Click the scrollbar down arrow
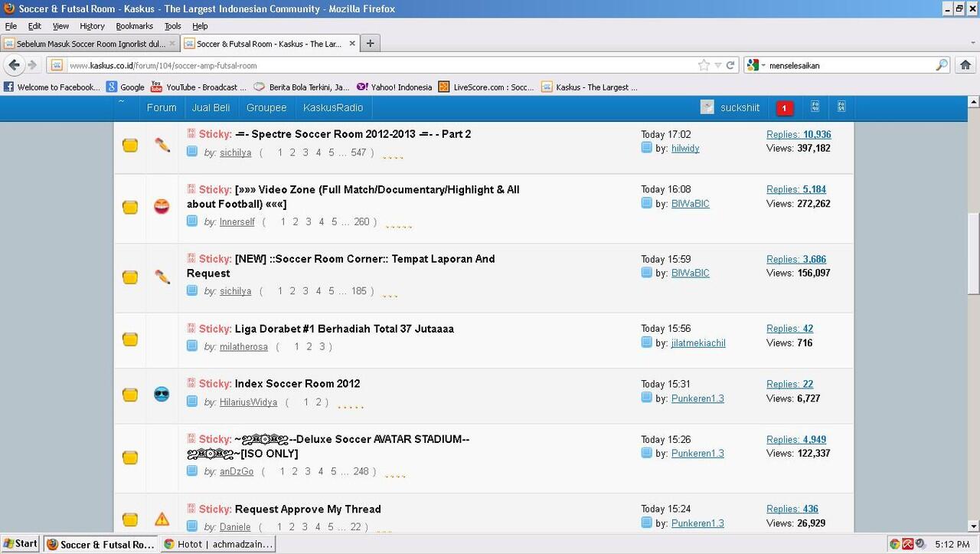 pos(973,528)
